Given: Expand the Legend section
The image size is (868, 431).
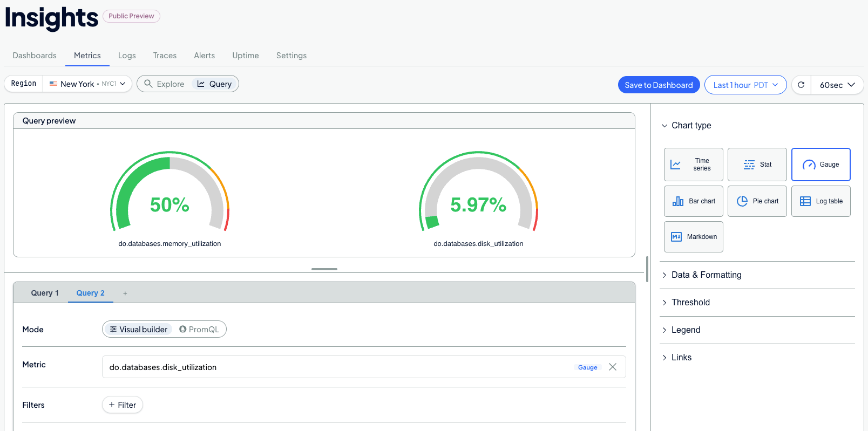Looking at the screenshot, I should coord(681,330).
